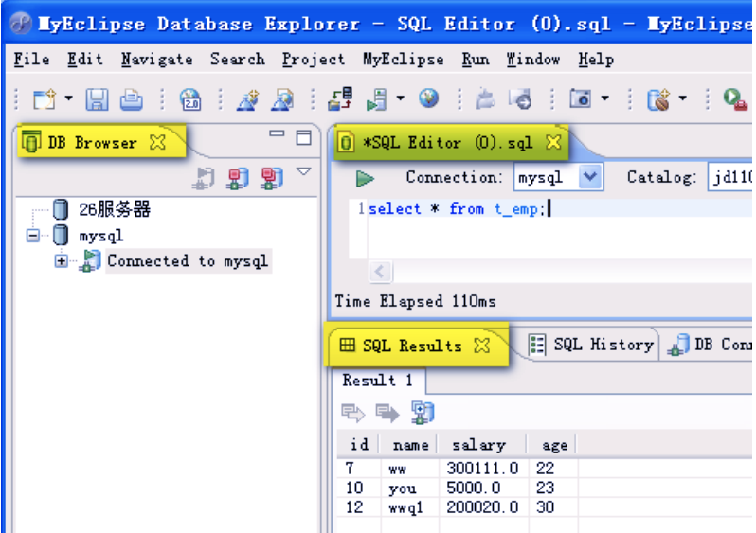This screenshot has width=756, height=533.
Task: Maximize the DB Browser panel
Action: click(x=304, y=138)
